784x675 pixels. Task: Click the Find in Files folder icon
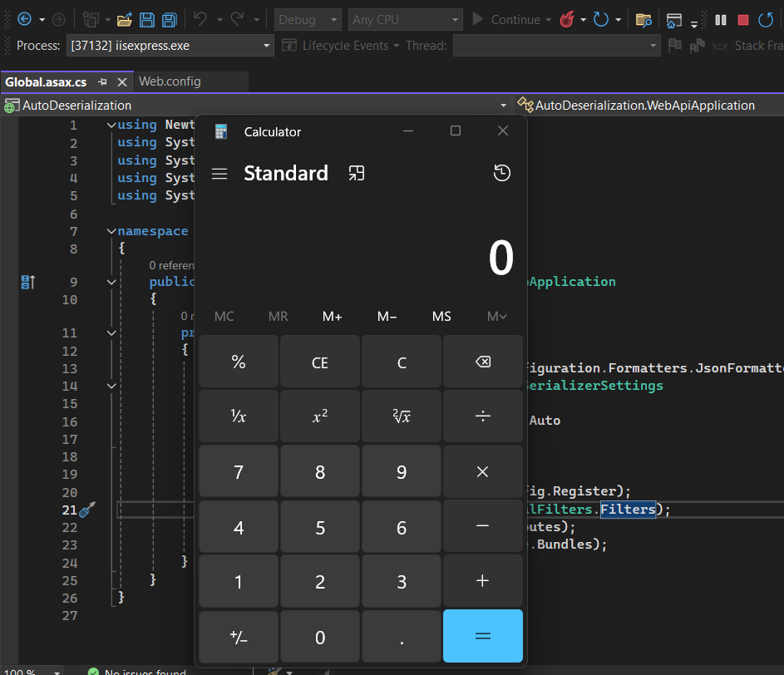(x=643, y=20)
